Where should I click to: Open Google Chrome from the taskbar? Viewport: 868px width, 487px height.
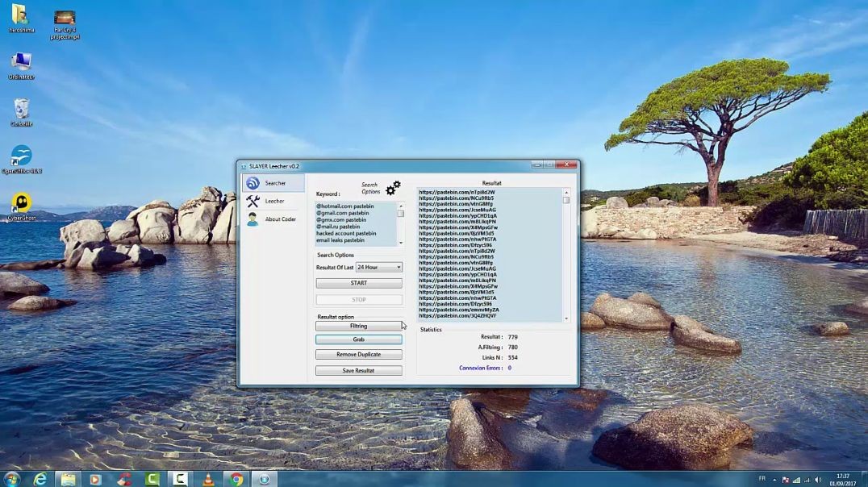click(236, 479)
